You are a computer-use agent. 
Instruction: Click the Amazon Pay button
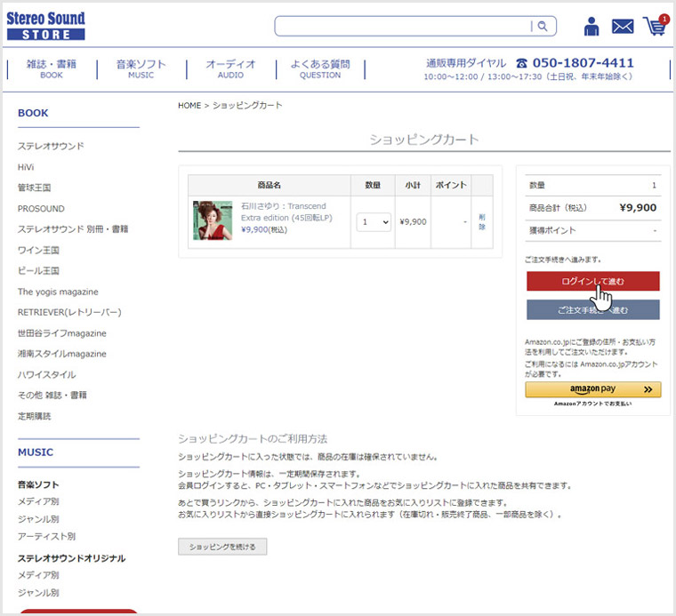tap(592, 389)
